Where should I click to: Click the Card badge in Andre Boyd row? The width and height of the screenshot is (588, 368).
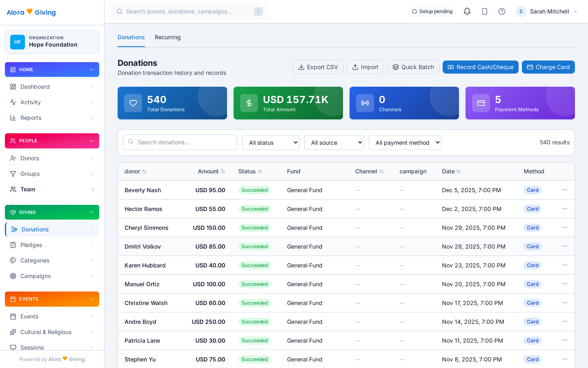point(532,322)
